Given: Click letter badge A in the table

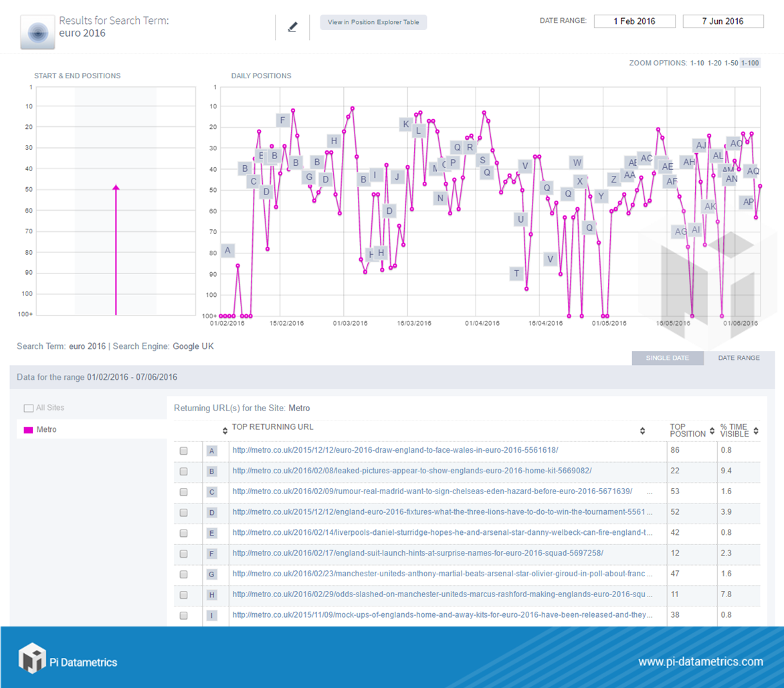Looking at the screenshot, I should pyautogui.click(x=211, y=451).
